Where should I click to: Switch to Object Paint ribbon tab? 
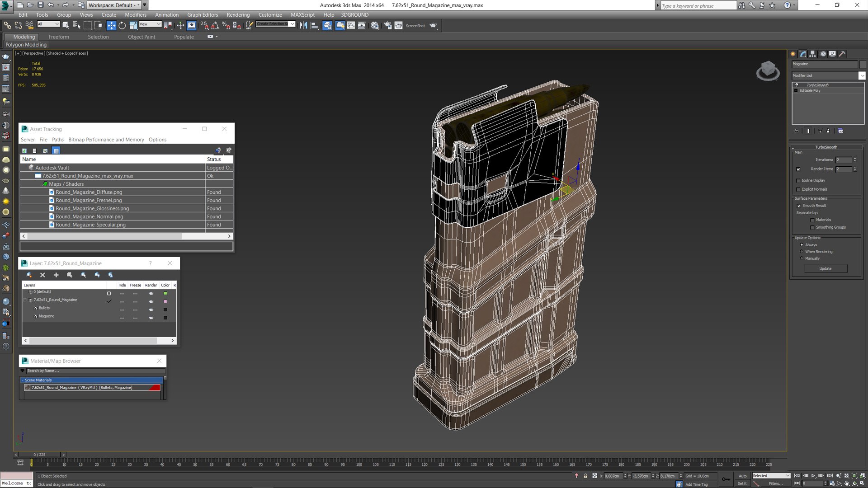(x=142, y=37)
